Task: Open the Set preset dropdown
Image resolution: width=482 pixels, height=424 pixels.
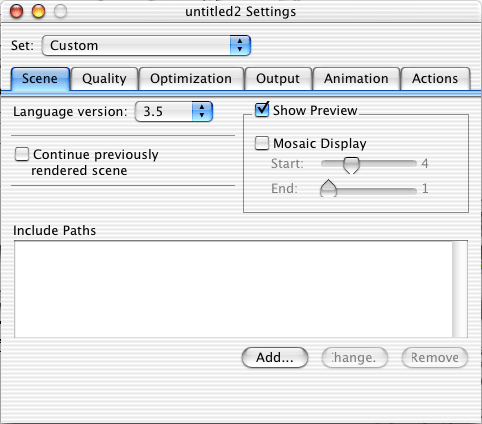Action: (146, 45)
